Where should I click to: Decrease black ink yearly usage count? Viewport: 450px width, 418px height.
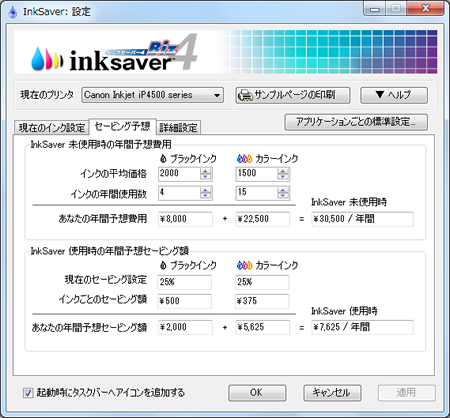pyautogui.click(x=206, y=196)
